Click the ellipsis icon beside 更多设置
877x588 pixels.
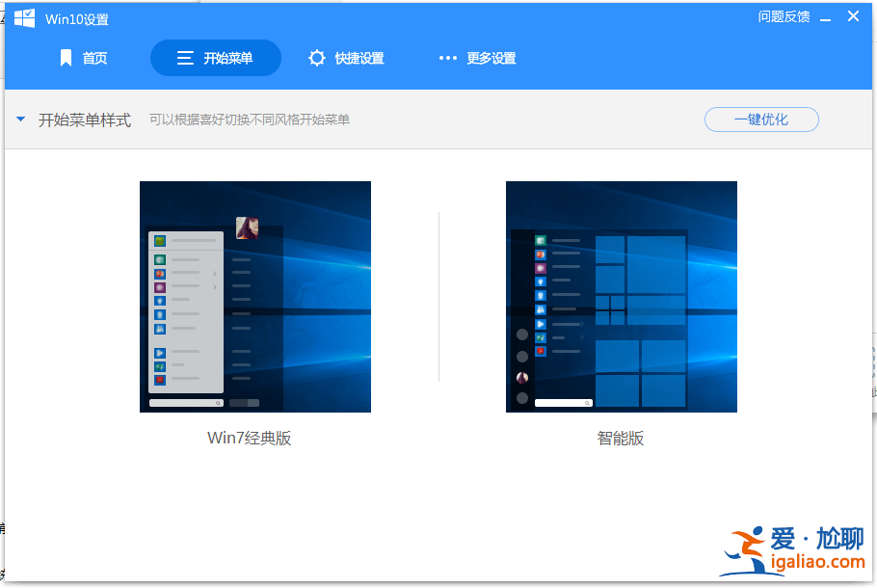click(x=447, y=58)
